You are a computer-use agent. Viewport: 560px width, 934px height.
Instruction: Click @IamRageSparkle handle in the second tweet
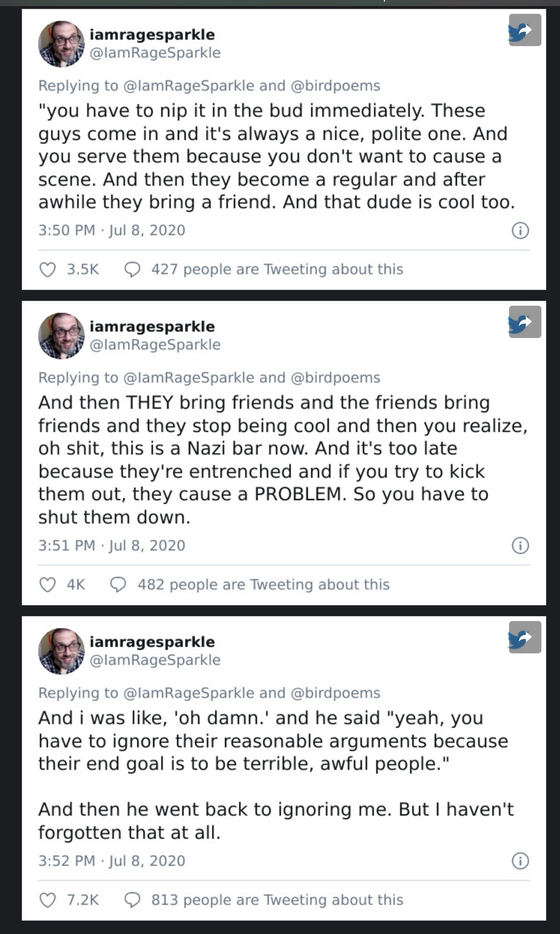click(154, 345)
